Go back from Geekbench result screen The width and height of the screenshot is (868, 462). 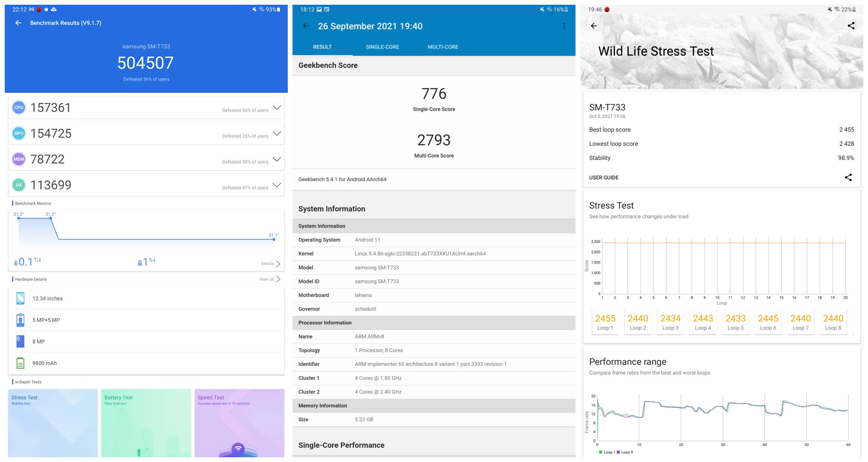click(306, 26)
